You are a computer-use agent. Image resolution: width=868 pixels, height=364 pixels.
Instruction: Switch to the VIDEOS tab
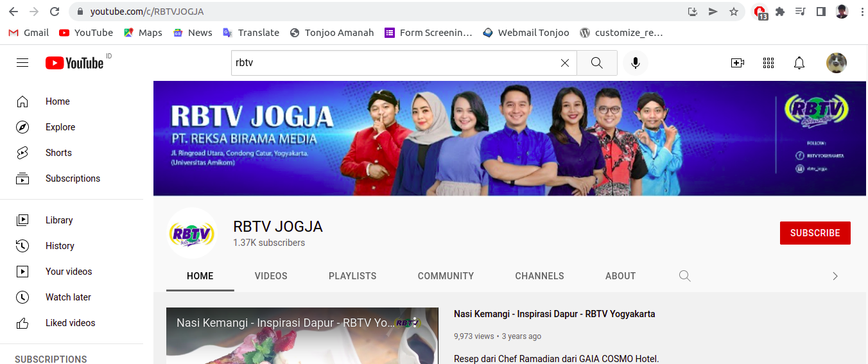pos(271,276)
